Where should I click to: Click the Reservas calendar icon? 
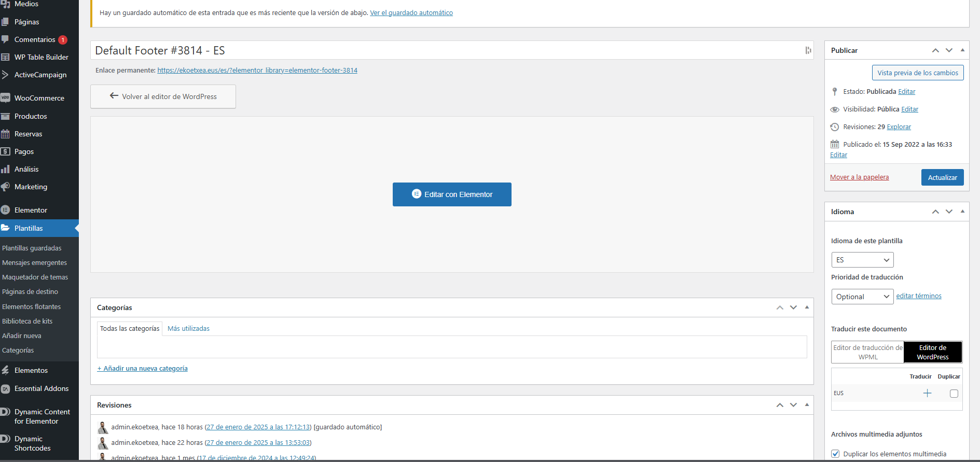[x=5, y=134]
